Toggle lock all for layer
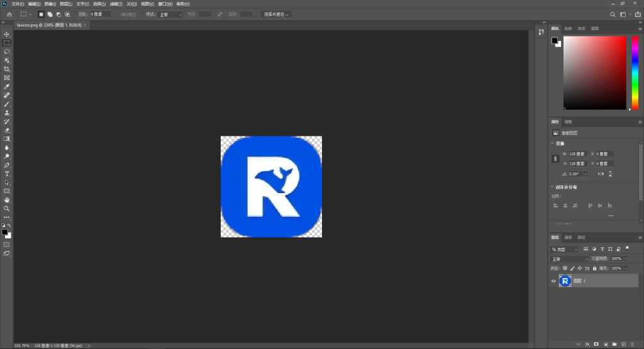This screenshot has height=349, width=644. click(x=594, y=269)
